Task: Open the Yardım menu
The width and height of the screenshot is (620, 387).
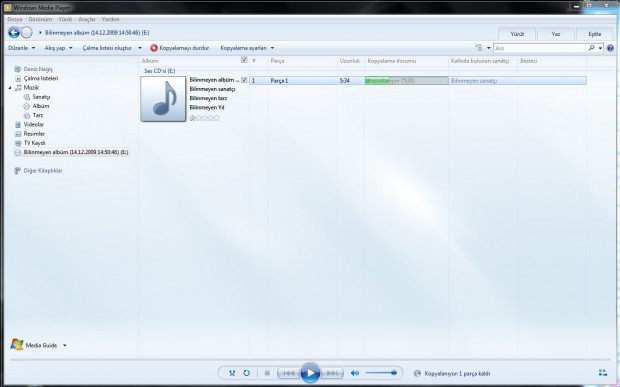Action: (110, 19)
